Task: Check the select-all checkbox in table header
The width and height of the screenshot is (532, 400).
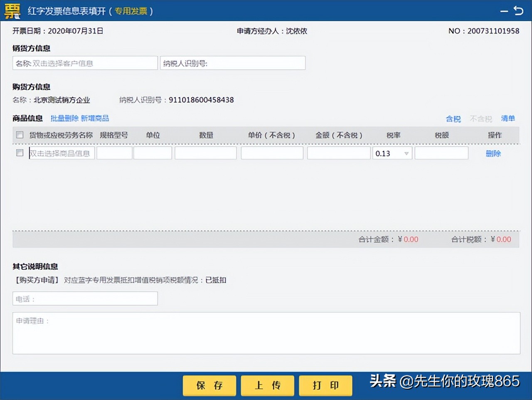Action: 20,135
